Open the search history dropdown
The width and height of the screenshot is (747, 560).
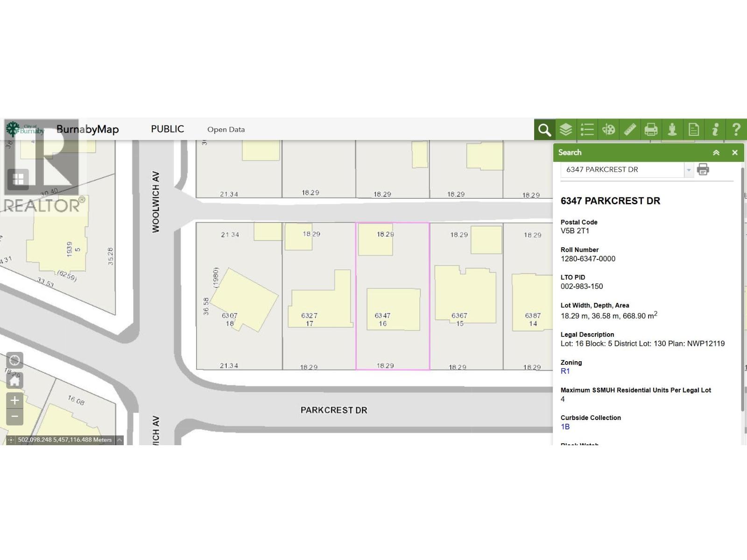click(689, 169)
